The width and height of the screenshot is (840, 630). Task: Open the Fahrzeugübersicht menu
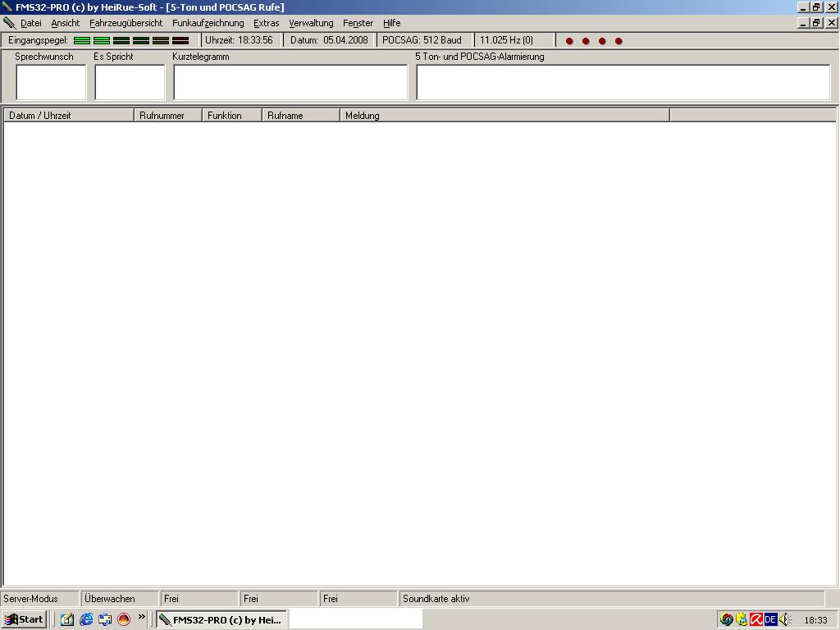(x=126, y=23)
